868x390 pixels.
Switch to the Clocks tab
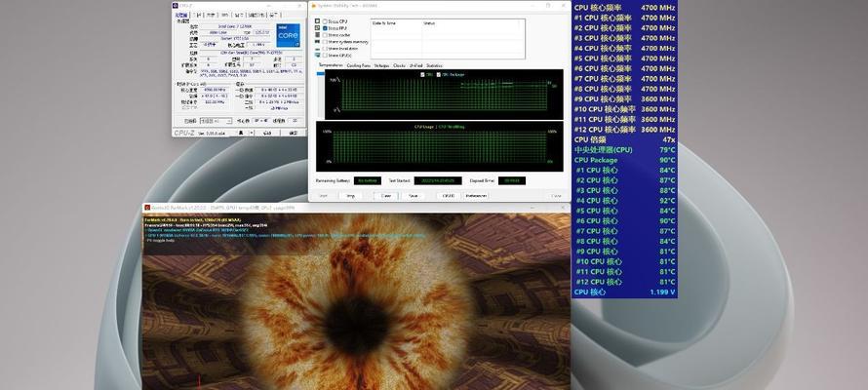[x=399, y=65]
